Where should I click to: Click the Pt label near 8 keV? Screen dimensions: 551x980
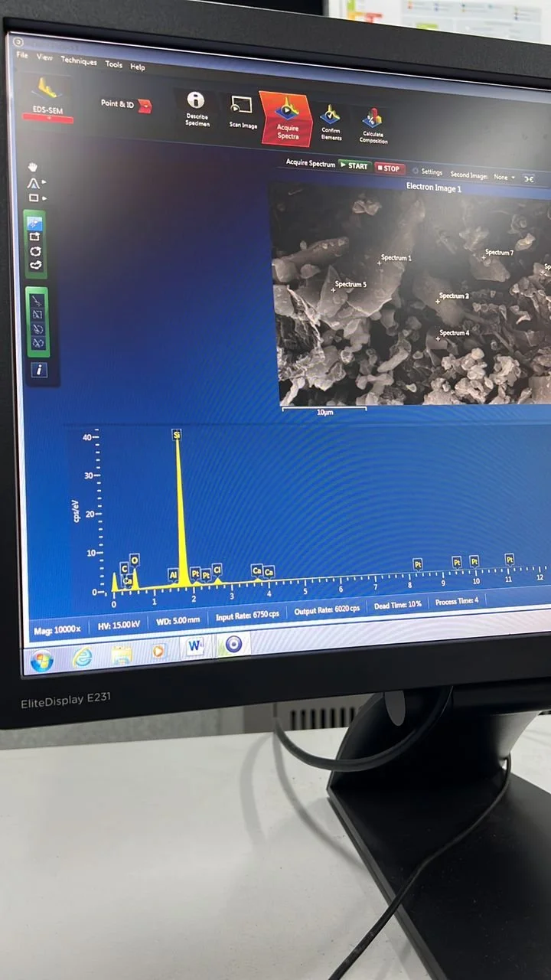(418, 564)
